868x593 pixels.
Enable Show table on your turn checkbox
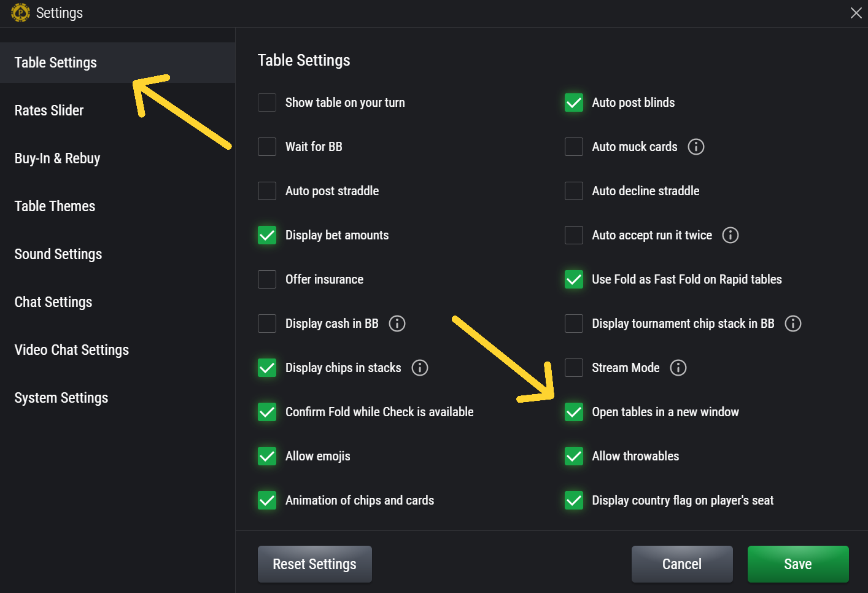pyautogui.click(x=267, y=103)
